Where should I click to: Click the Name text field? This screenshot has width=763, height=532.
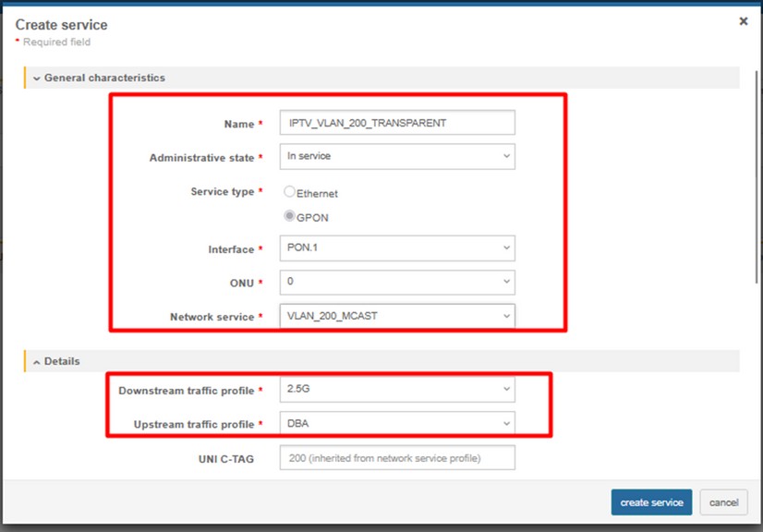397,123
